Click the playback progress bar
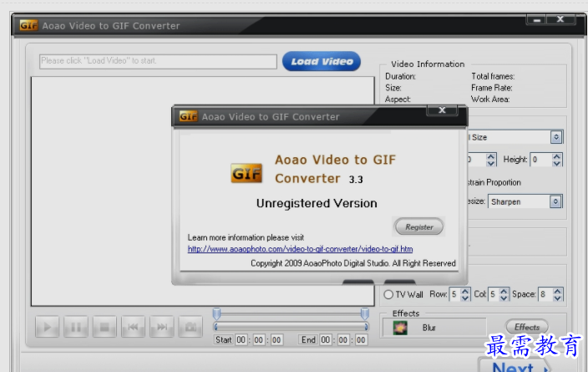The height and width of the screenshot is (372, 588). pyautogui.click(x=291, y=327)
